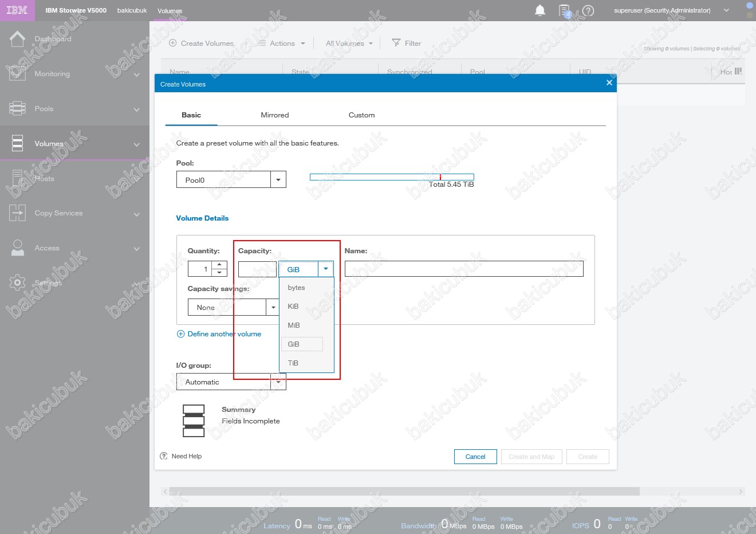Viewport: 756px width, 534px height.
Task: Open the Capacity savings None dropdown
Action: 273,308
